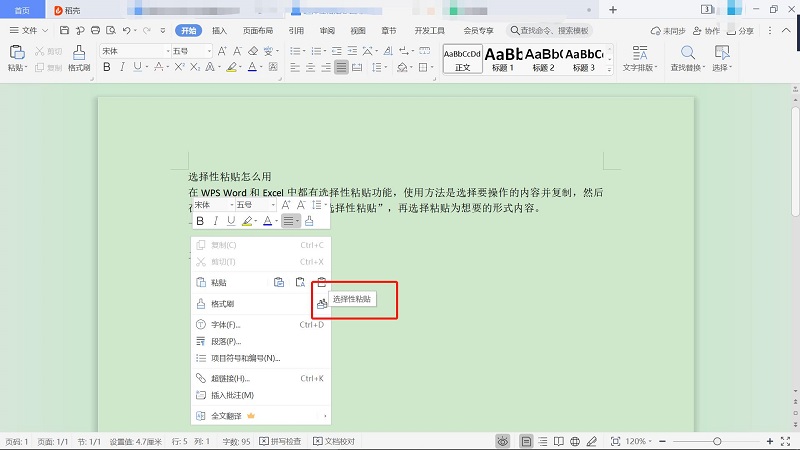Open the 文字排版 text layout tool

pos(637,58)
